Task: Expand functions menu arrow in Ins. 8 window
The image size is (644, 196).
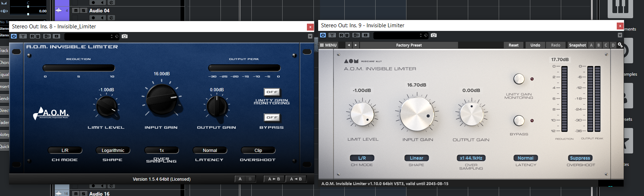Action: (x=310, y=36)
